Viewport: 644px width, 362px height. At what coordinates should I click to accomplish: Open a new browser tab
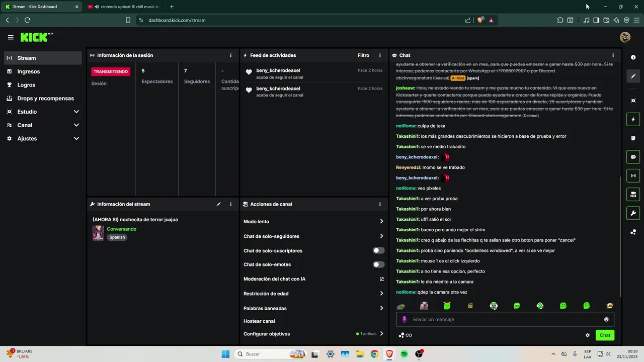pyautogui.click(x=172, y=7)
